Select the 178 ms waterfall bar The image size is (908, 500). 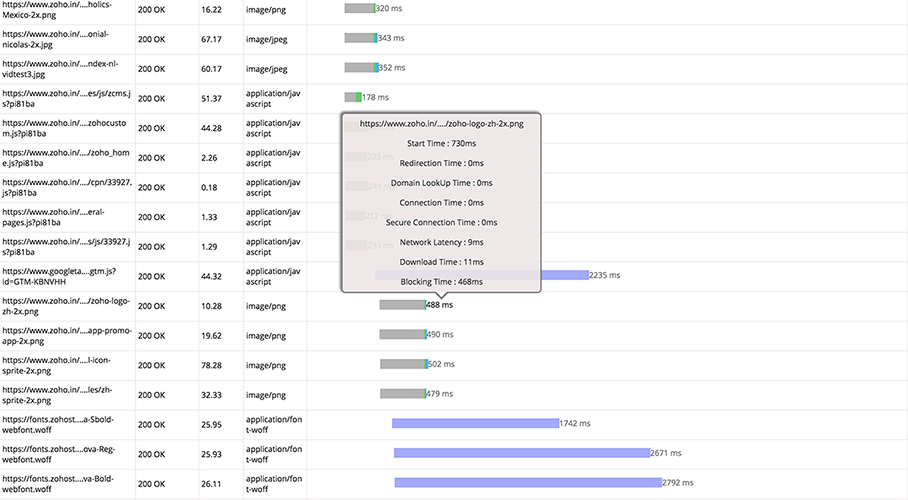point(352,97)
